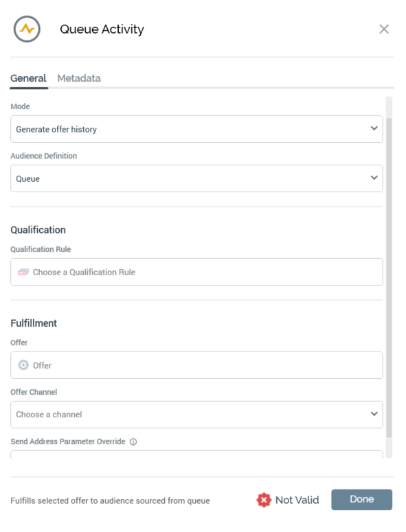Close the Queue Activity dialog
The width and height of the screenshot is (406, 532).
(x=384, y=30)
